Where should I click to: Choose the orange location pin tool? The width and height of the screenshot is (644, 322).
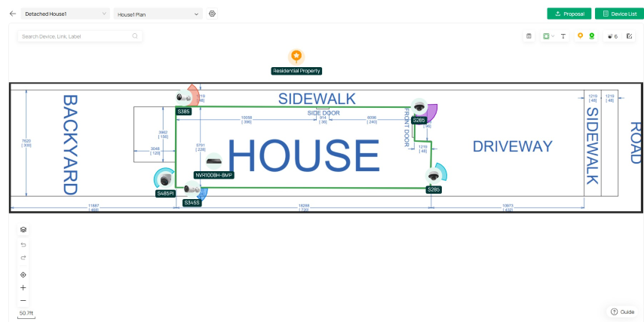580,36
